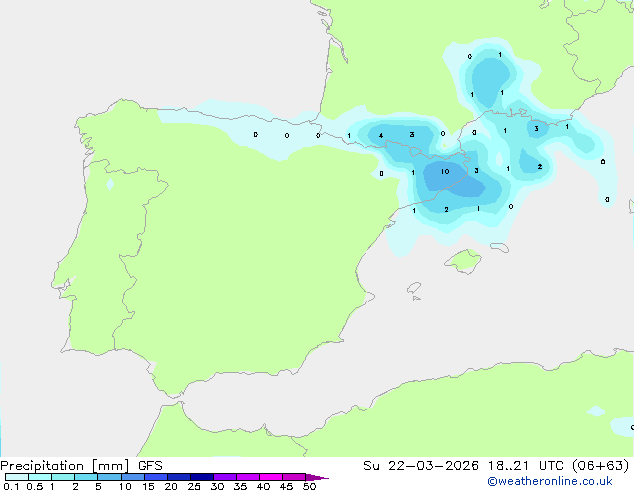The image size is (634, 490).
Task: Pick the 40–45 mm magenta legend swatch
Action: pos(271,477)
